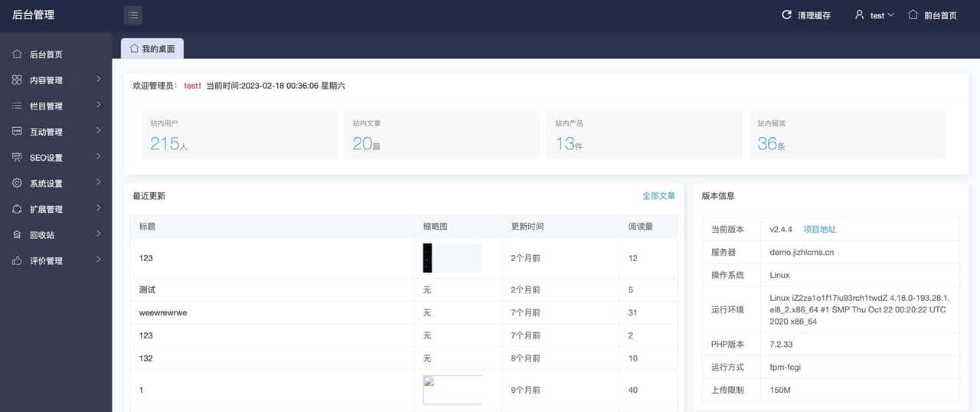Click the 扩展管理 icon in sidebar
The image size is (980, 412).
coord(17,209)
